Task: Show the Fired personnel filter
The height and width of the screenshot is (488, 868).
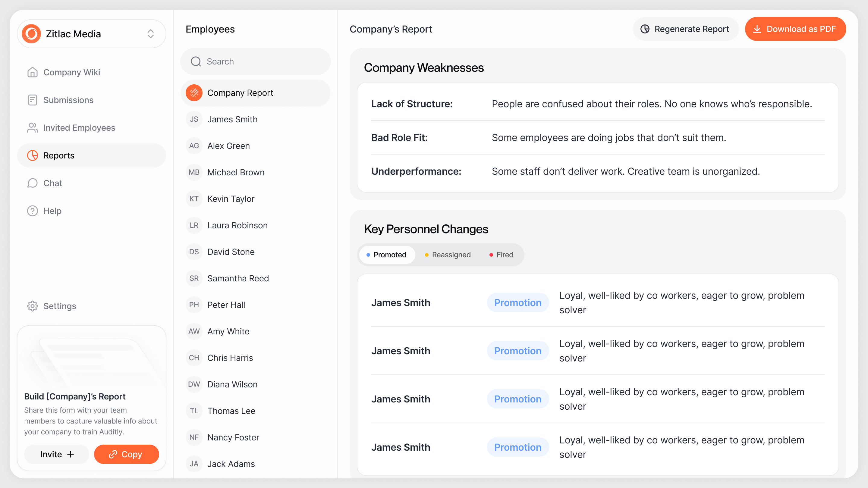Action: tap(502, 255)
